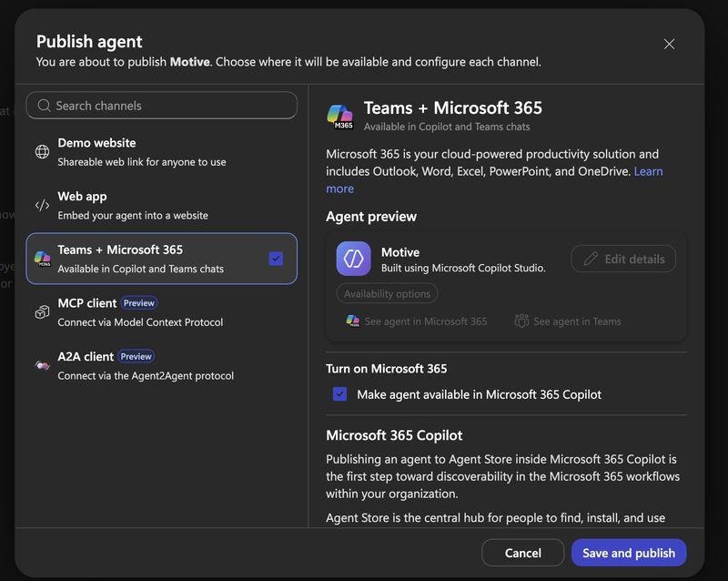
Task: Focus the Search channels input field
Action: pyautogui.click(x=162, y=106)
